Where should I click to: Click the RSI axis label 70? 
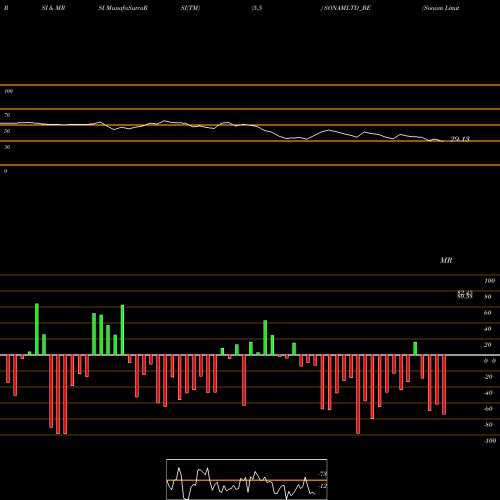point(7,115)
